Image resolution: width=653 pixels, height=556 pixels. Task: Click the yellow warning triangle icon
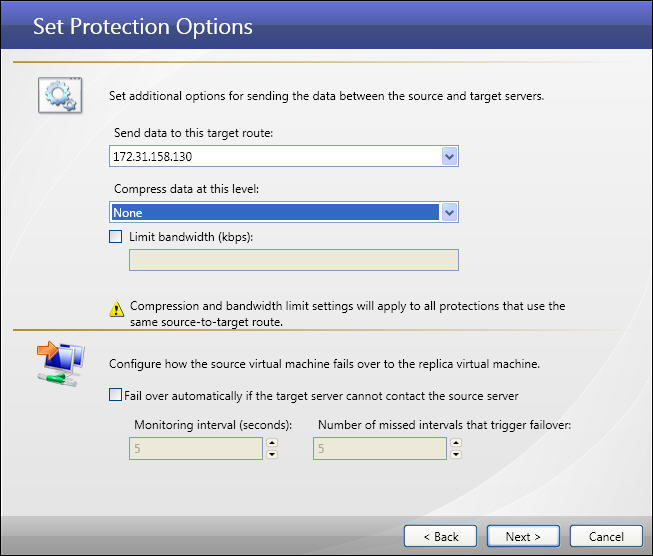[x=117, y=308]
